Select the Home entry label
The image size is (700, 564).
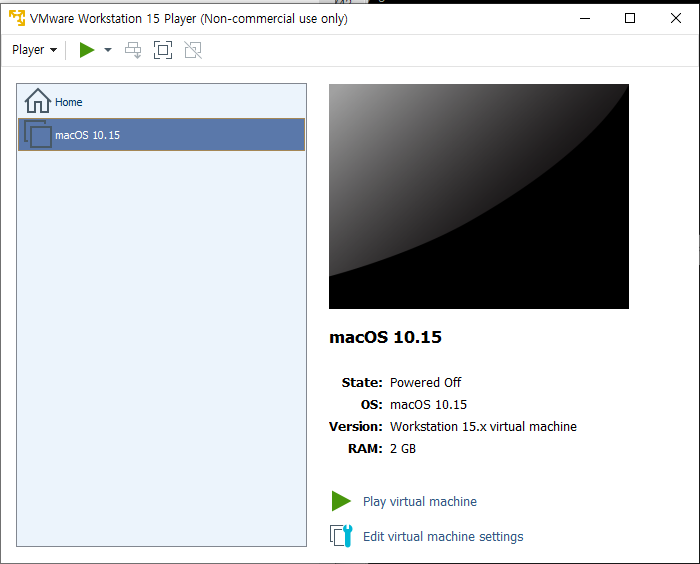pos(69,102)
